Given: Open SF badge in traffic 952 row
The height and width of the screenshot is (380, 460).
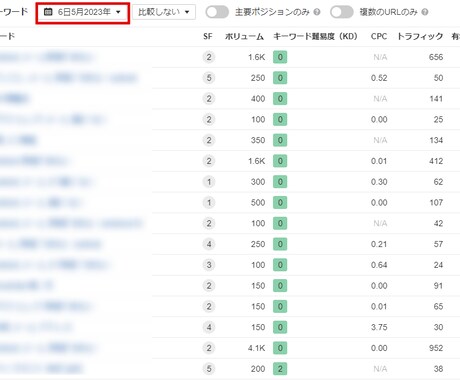Looking at the screenshot, I should point(209,348).
